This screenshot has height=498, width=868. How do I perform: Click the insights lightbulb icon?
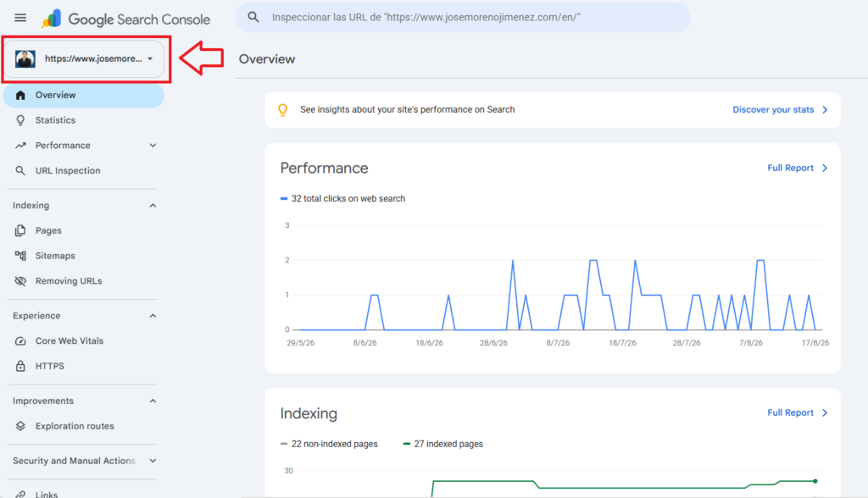point(283,110)
